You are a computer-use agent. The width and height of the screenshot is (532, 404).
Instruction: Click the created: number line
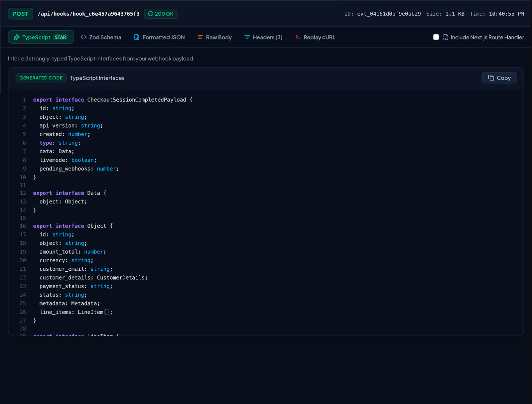[65, 134]
